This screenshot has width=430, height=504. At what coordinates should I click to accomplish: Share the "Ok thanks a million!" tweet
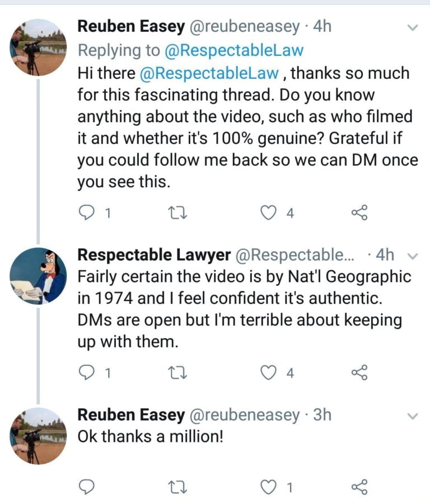[x=359, y=487]
